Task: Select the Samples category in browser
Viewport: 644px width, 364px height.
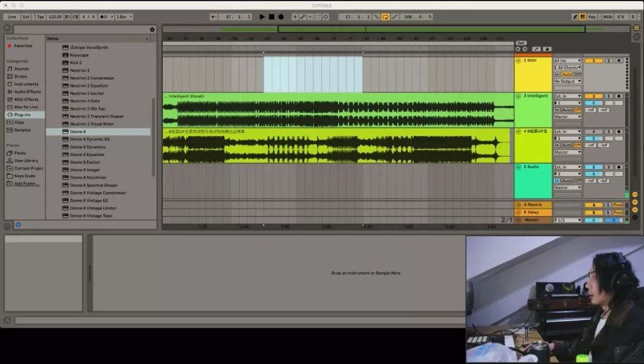Action: tap(23, 130)
